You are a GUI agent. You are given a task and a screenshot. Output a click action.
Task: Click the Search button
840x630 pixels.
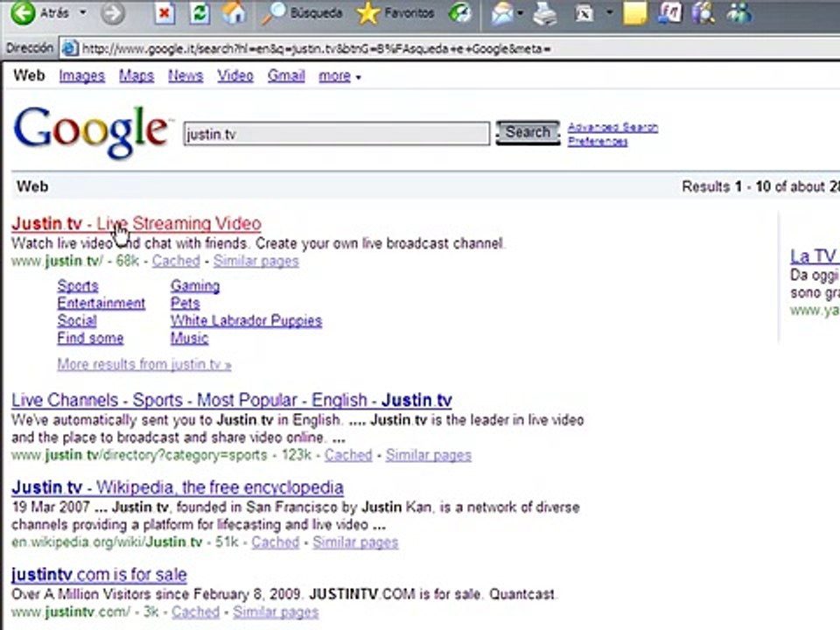(x=528, y=132)
